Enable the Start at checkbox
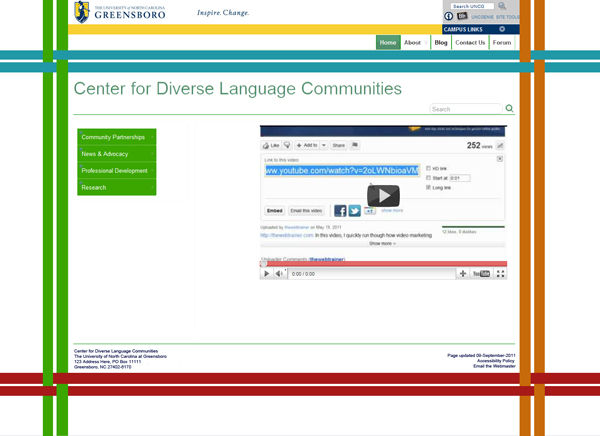Image resolution: width=600 pixels, height=436 pixels. (x=429, y=178)
